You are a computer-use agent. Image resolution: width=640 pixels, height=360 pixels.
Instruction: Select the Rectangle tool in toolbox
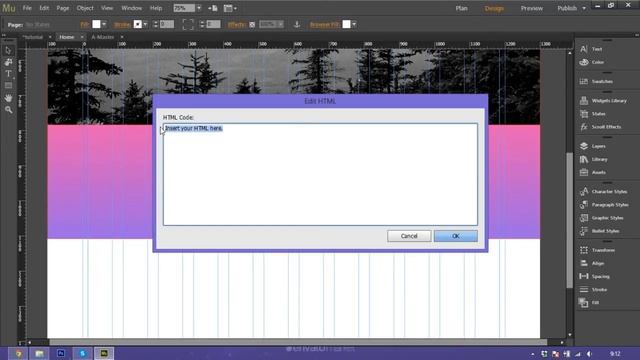point(8,86)
